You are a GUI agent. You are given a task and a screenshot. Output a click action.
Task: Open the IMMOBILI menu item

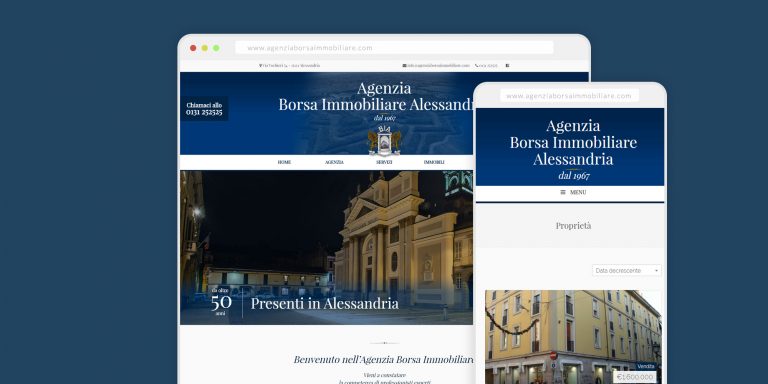tap(434, 162)
